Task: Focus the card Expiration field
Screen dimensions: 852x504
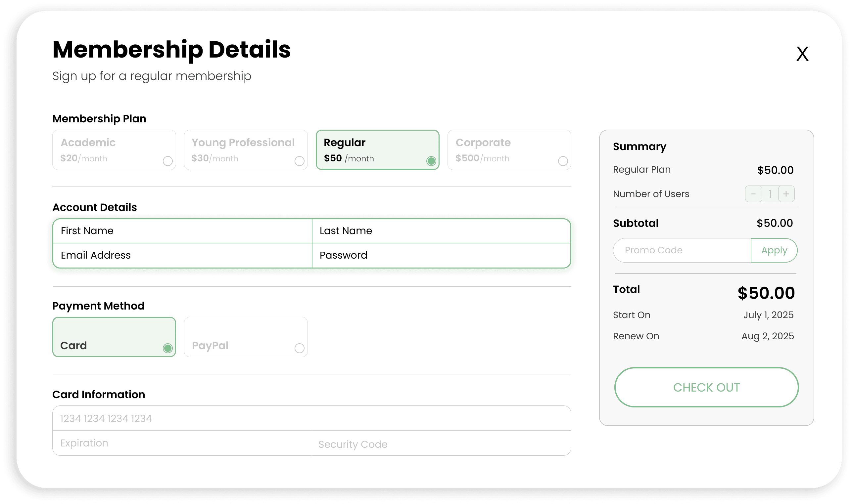Action: click(x=182, y=443)
